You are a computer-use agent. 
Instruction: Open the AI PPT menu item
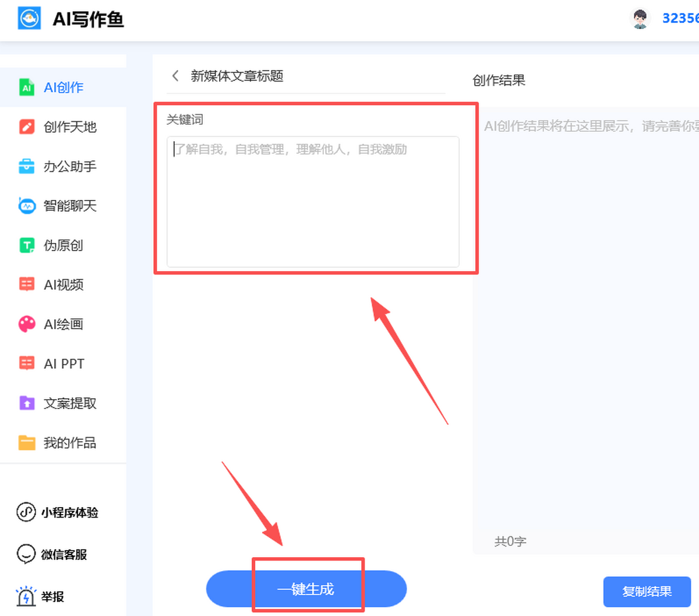coord(63,364)
